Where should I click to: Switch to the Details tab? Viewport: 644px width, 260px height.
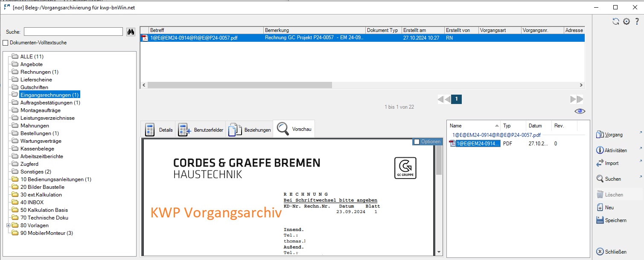coord(158,130)
